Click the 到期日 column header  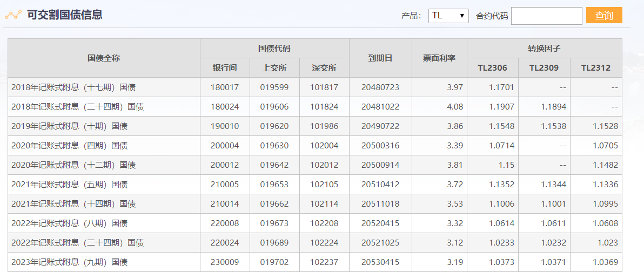pyautogui.click(x=380, y=58)
